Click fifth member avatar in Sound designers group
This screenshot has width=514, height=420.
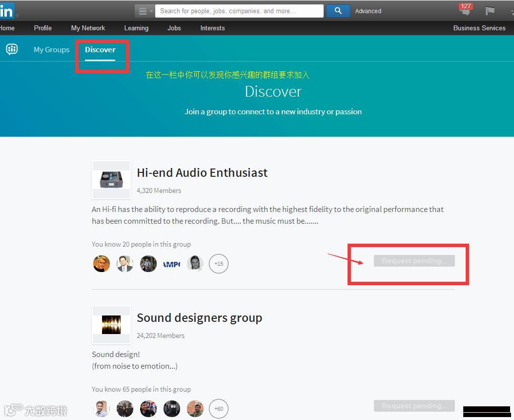pos(195,409)
